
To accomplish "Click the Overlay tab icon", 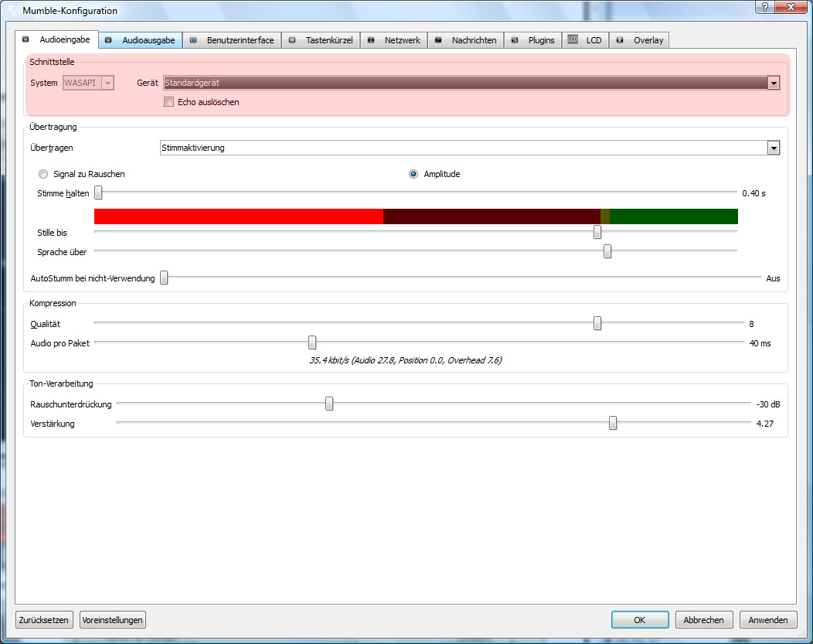I will tap(620, 40).
